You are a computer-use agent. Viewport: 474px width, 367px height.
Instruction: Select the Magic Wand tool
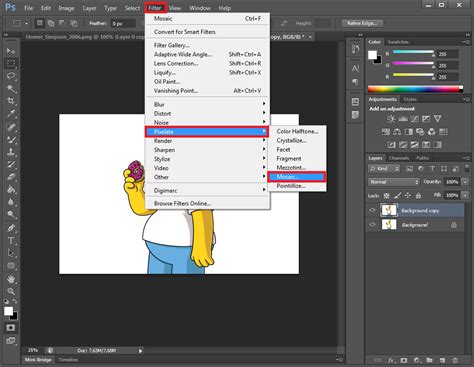11,88
